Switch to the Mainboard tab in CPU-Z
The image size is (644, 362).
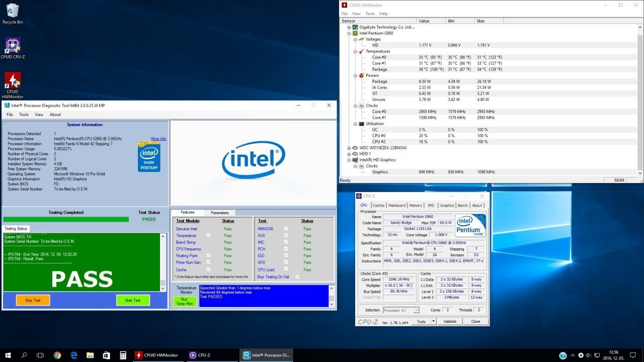pyautogui.click(x=396, y=205)
